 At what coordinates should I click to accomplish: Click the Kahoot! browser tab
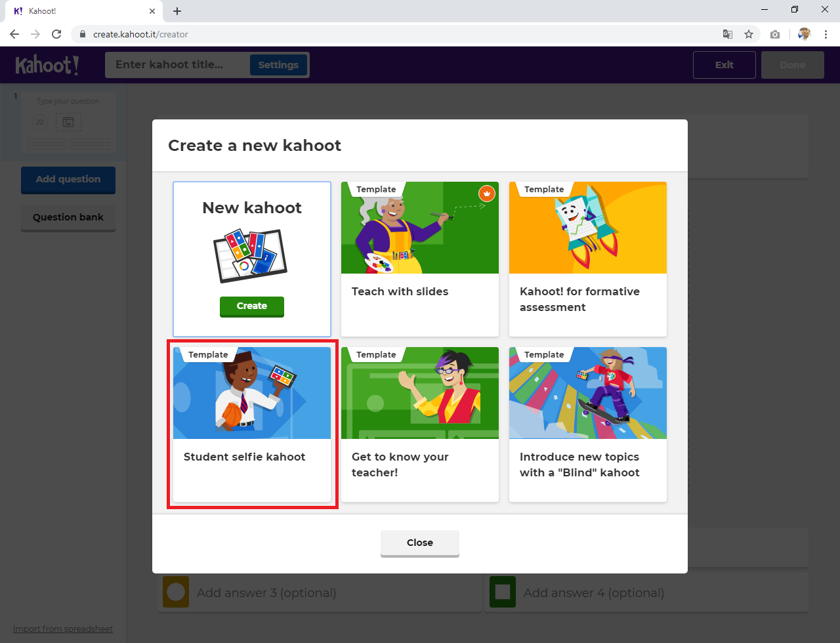click(x=79, y=11)
